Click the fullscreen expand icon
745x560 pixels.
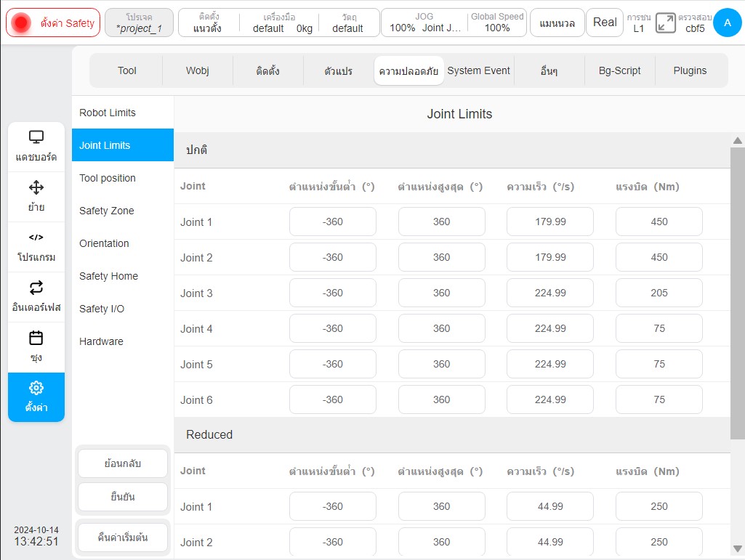coord(665,23)
